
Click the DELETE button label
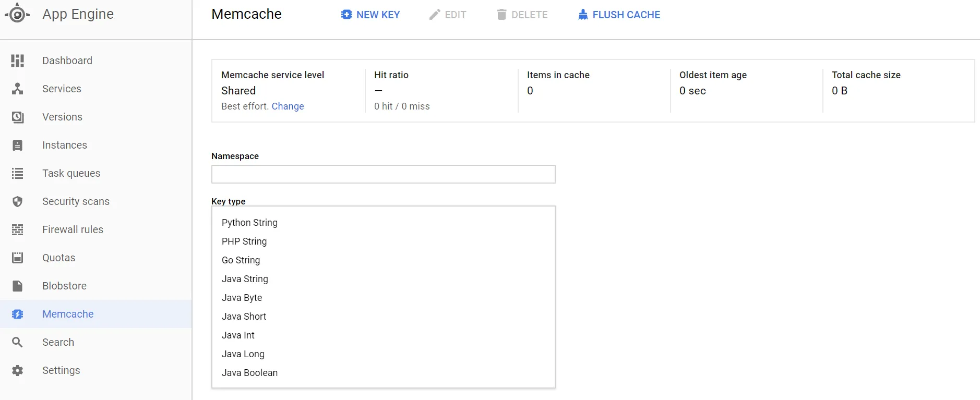pyautogui.click(x=530, y=15)
